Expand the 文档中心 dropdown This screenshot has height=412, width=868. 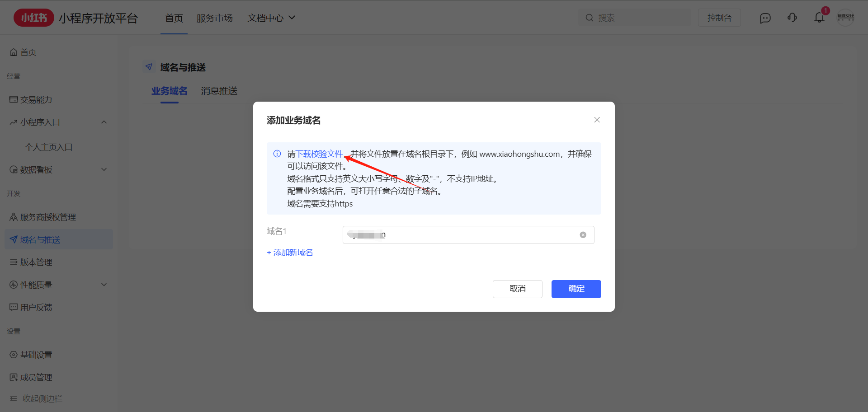[x=271, y=18]
